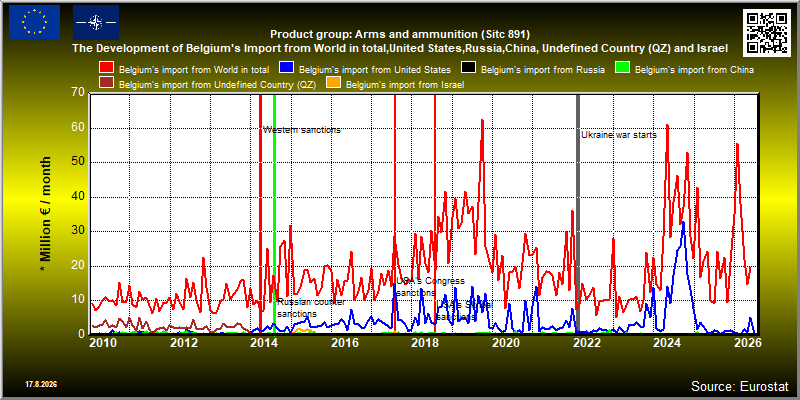
Task: Click the 2018 x-axis label
Action: point(425,343)
